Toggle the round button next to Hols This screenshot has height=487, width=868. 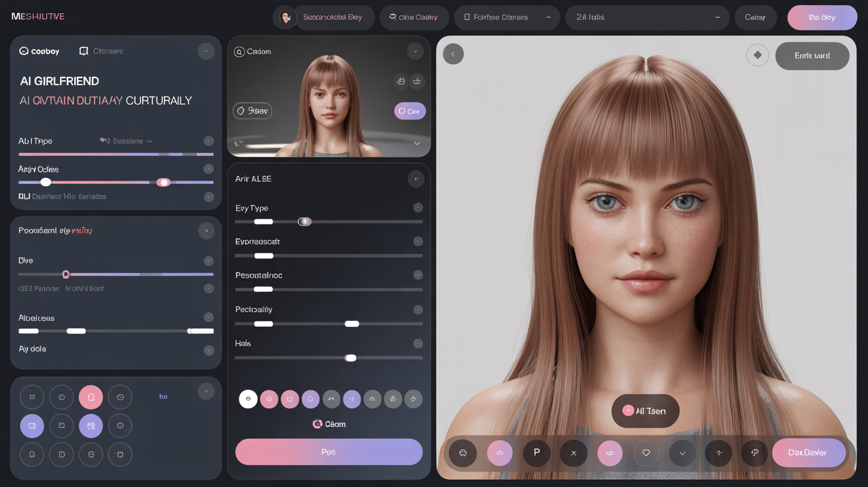pos(417,343)
